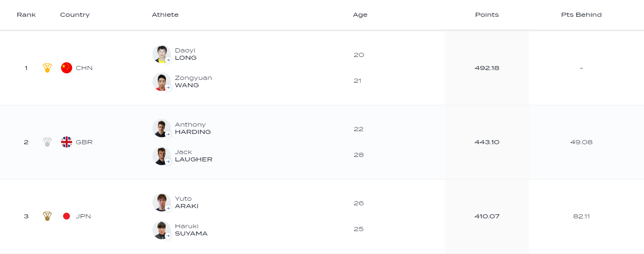Select the Pts Behind column header
644x254 pixels.
[x=581, y=15]
